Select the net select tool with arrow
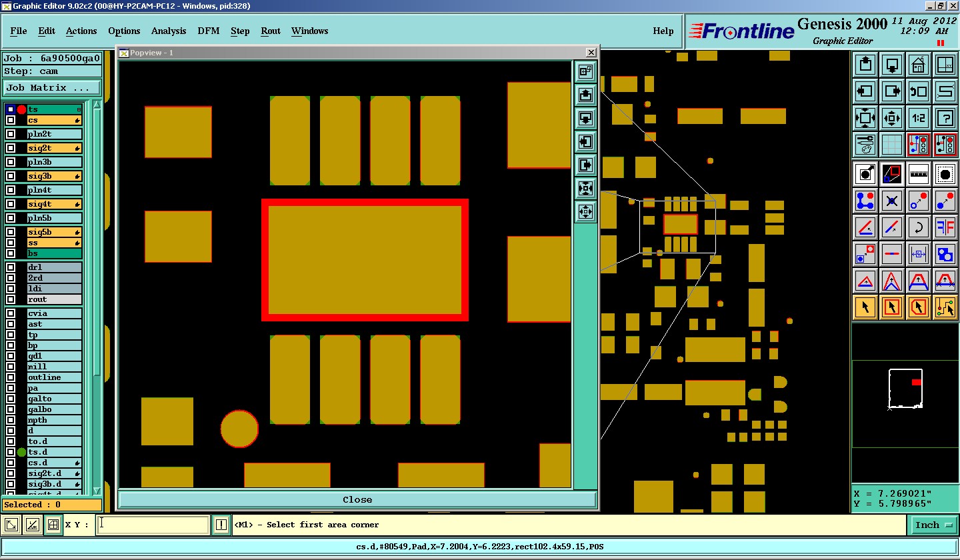Screen dimensions: 960x560 click(x=945, y=307)
